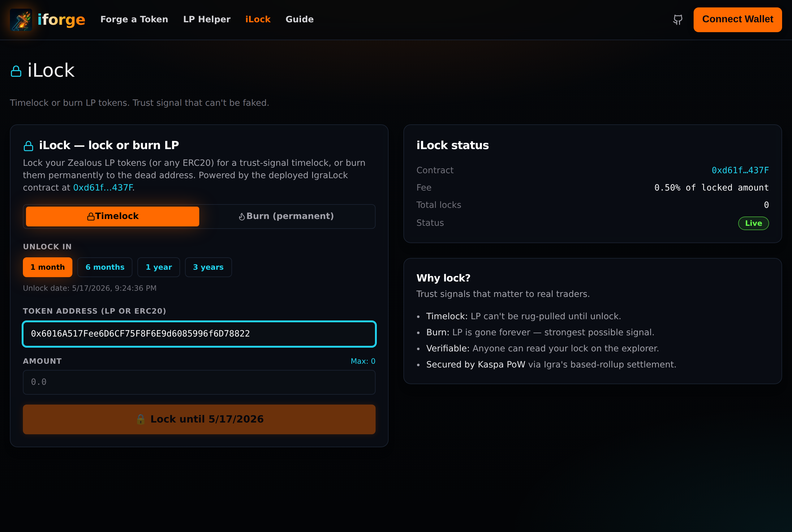Click lock icon in card title
792x532 pixels.
click(28, 146)
